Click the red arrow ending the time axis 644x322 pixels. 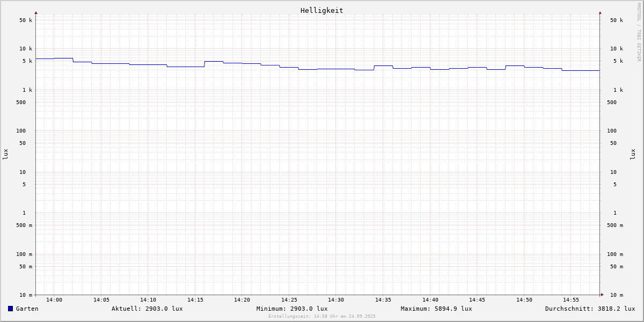[602, 295]
